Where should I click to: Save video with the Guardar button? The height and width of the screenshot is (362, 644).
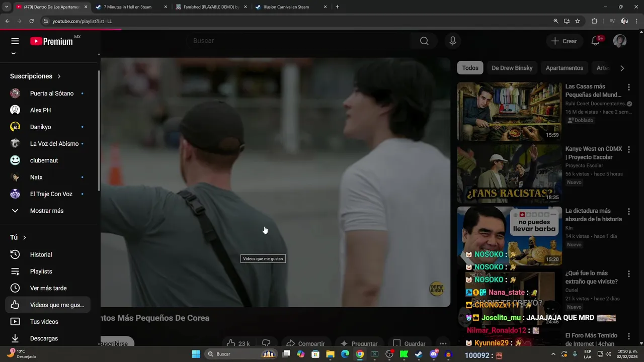(x=409, y=343)
